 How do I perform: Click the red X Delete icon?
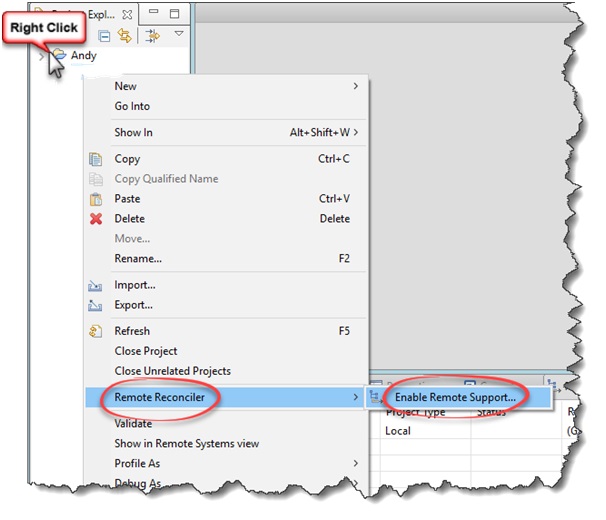(x=96, y=219)
